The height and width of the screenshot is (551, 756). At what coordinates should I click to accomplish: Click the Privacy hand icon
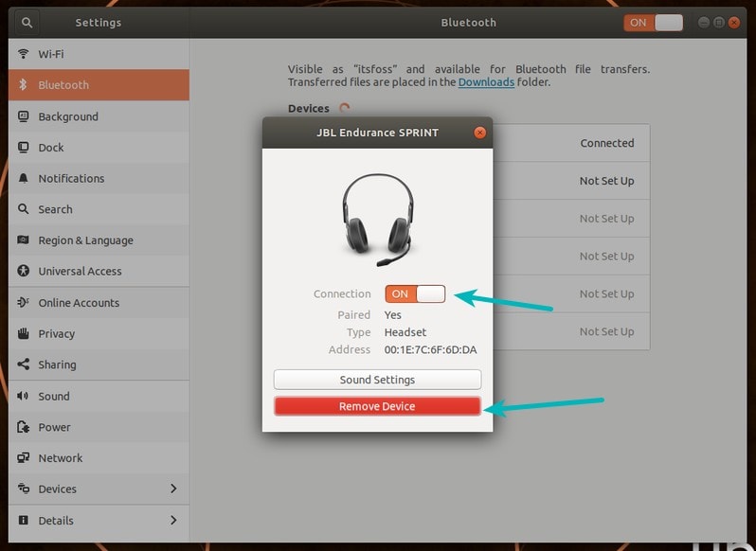pos(23,333)
